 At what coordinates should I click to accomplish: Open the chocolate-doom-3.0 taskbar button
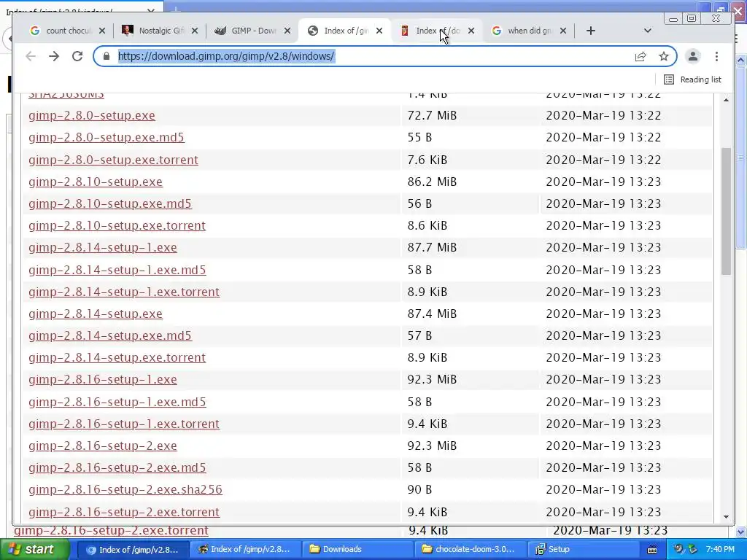469,550
